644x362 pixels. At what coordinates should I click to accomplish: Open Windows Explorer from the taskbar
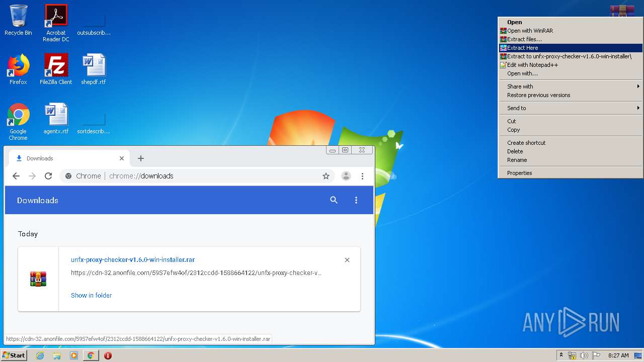pyautogui.click(x=57, y=355)
